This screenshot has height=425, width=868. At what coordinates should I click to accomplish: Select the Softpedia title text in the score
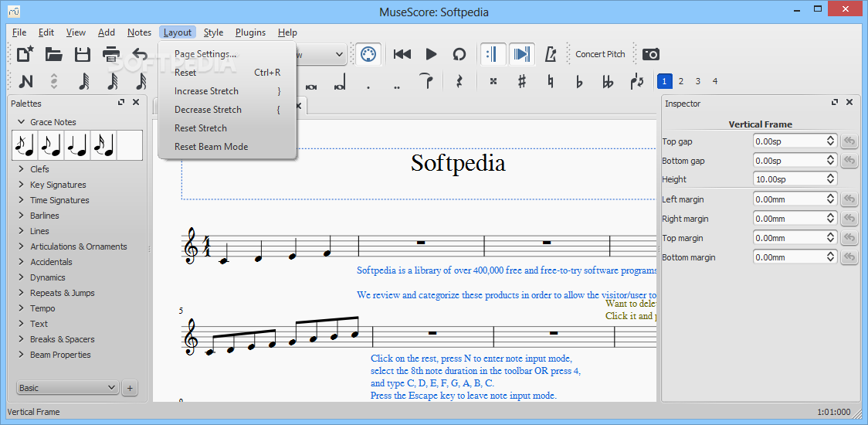tap(458, 163)
